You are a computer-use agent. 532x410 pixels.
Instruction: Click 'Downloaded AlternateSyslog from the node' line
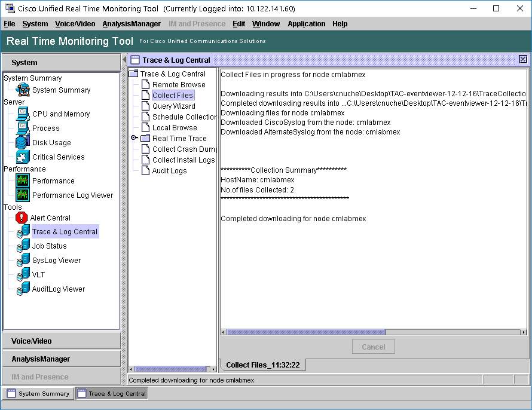pos(310,131)
